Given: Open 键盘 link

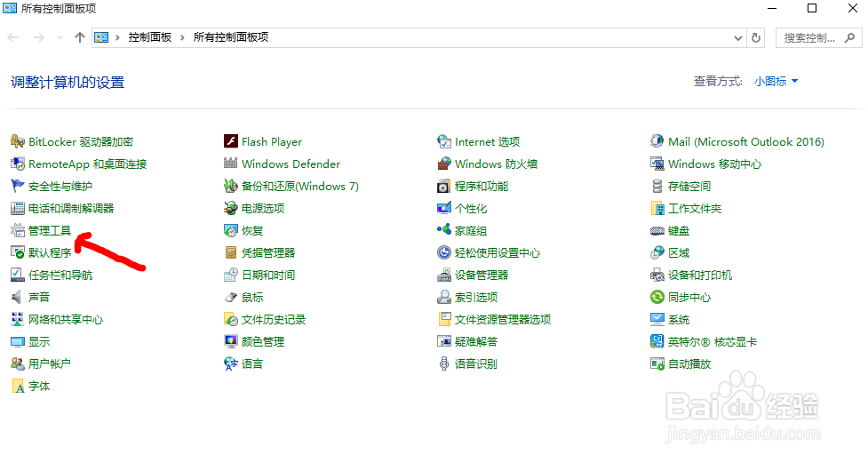Looking at the screenshot, I should (679, 230).
